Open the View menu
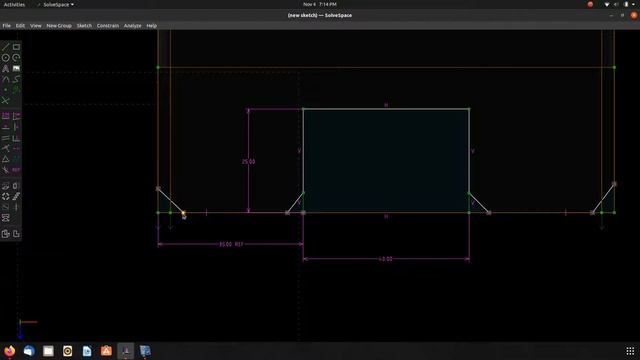Viewport: 640px width, 360px height. point(36,26)
